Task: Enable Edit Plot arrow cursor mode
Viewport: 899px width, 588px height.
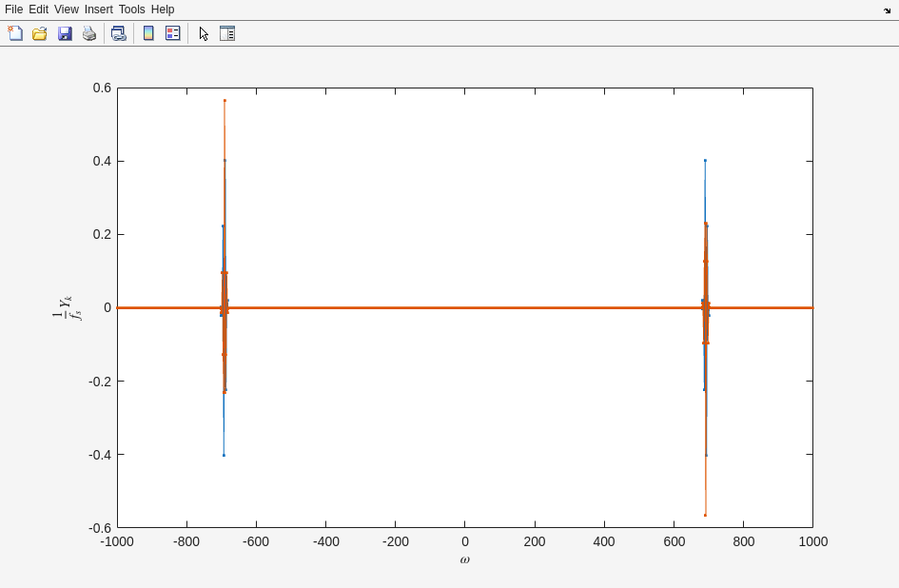Action: [x=204, y=33]
